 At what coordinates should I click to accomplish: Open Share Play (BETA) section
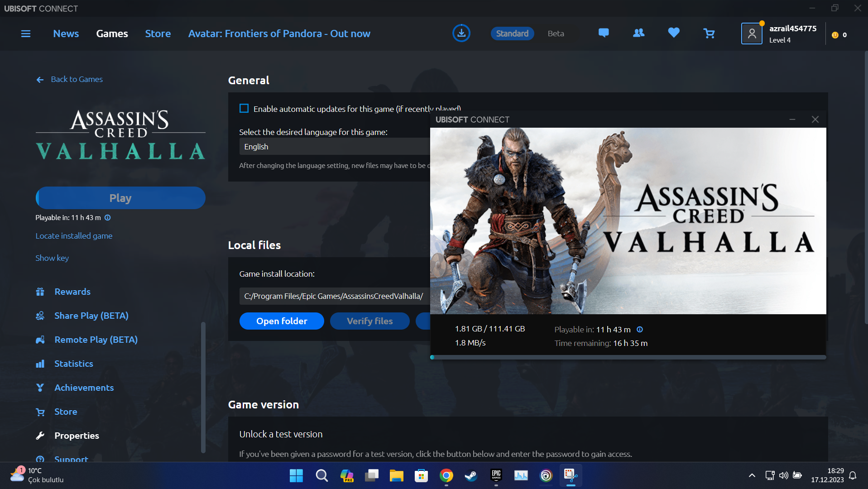pyautogui.click(x=91, y=316)
